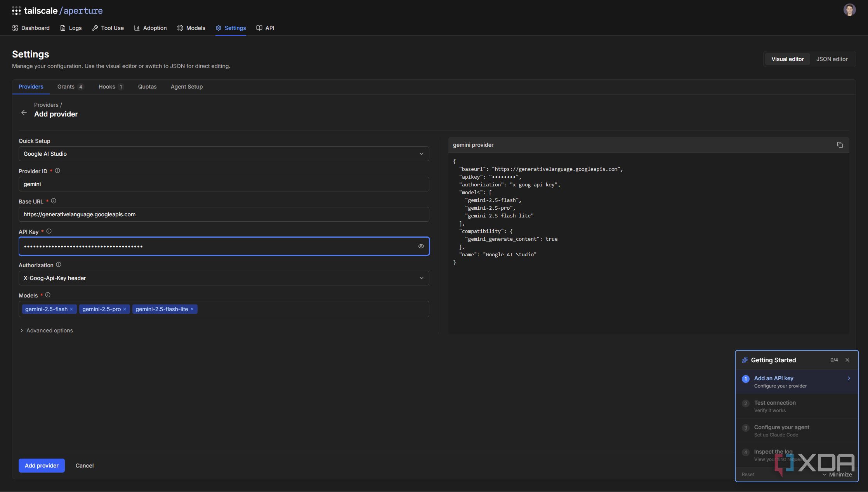Screen dimensions: 868x492
Task: Show info tooltip for Provider ID
Action: 57,170
